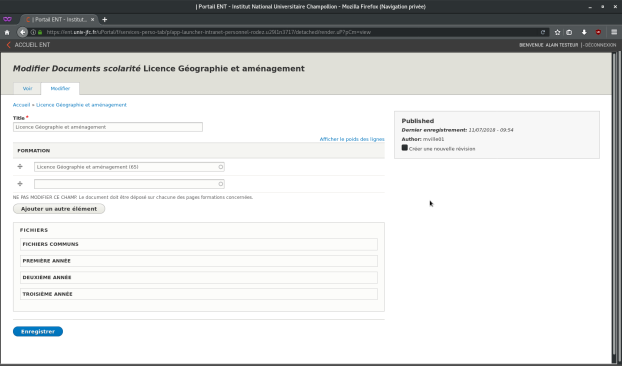Click the ACCUEIL ENT link
622x366 pixels.
(x=32, y=45)
